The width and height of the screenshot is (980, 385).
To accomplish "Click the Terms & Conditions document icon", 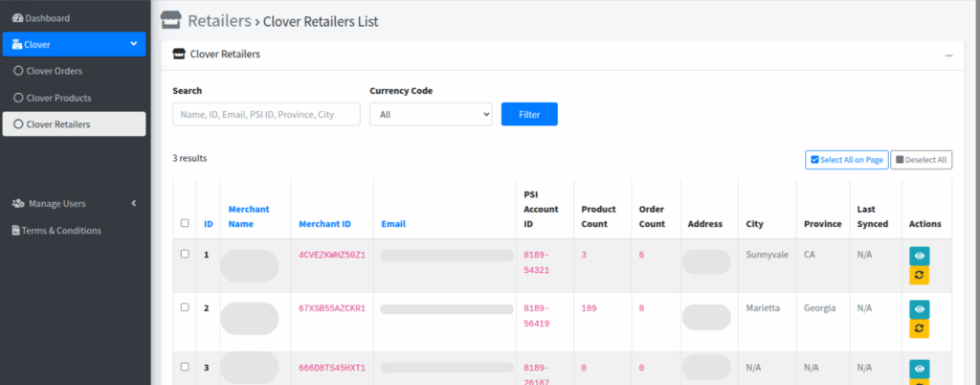I will click(16, 231).
